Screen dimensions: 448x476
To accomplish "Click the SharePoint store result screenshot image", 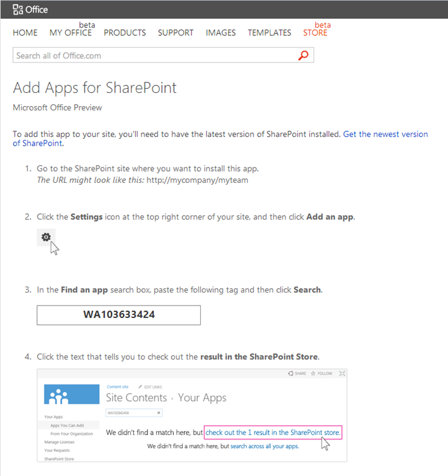I will point(192,416).
